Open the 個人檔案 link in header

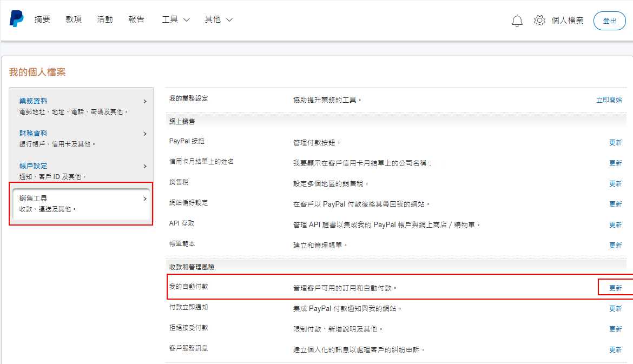pyautogui.click(x=568, y=20)
